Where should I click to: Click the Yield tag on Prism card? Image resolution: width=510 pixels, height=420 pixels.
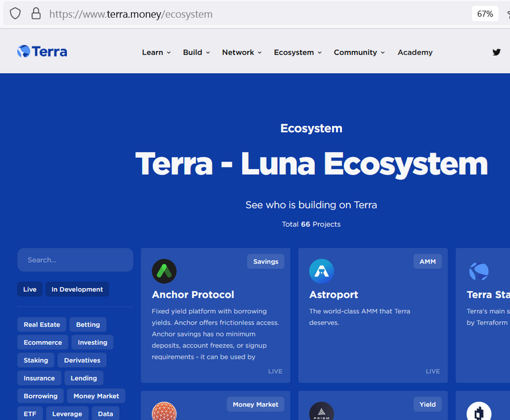[x=428, y=404]
